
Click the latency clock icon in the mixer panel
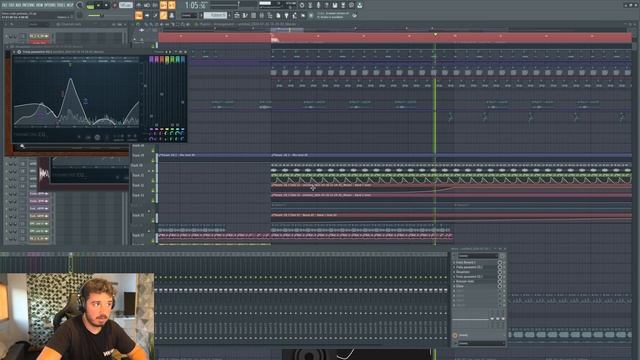click(x=455, y=336)
